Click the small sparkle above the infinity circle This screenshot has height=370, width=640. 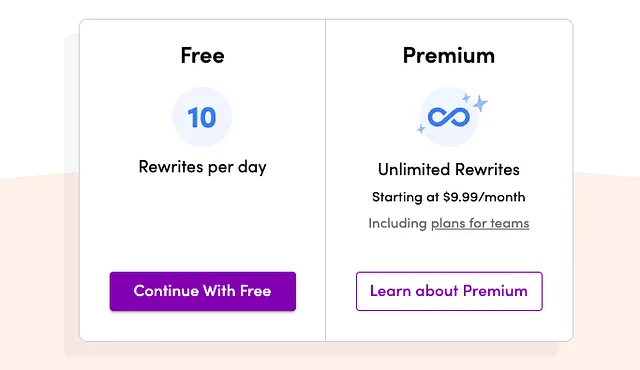[x=466, y=97]
